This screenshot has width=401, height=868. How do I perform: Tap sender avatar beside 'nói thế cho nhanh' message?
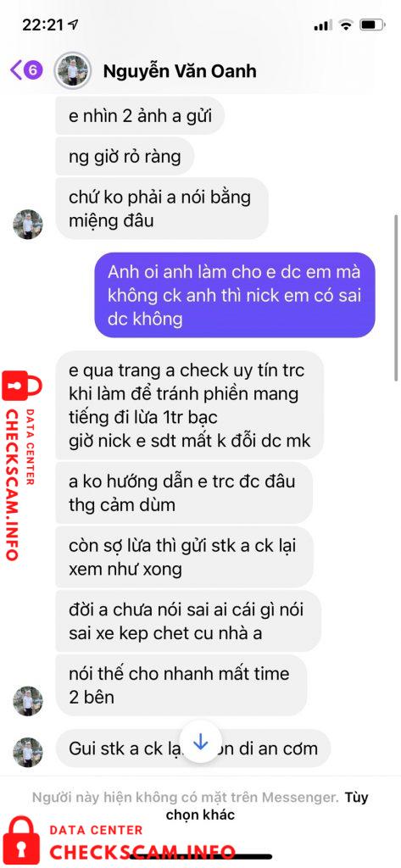tap(28, 701)
